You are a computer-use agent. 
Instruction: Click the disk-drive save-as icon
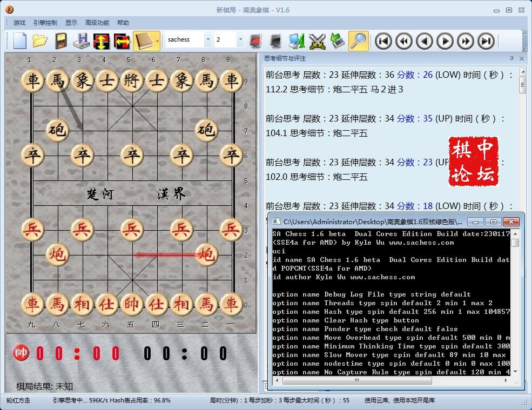(x=82, y=41)
